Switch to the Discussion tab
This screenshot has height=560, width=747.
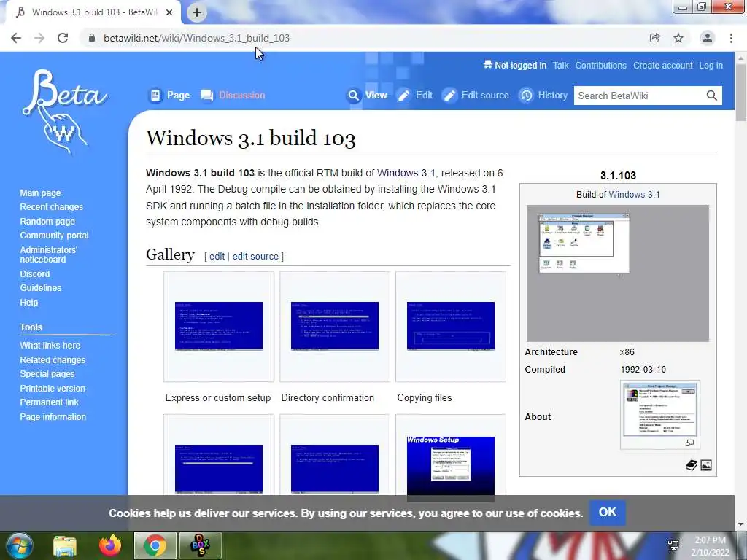(233, 96)
